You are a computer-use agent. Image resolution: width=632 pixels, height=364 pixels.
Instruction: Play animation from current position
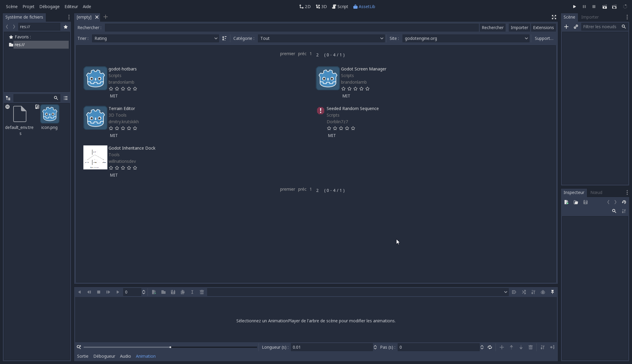tap(118, 292)
